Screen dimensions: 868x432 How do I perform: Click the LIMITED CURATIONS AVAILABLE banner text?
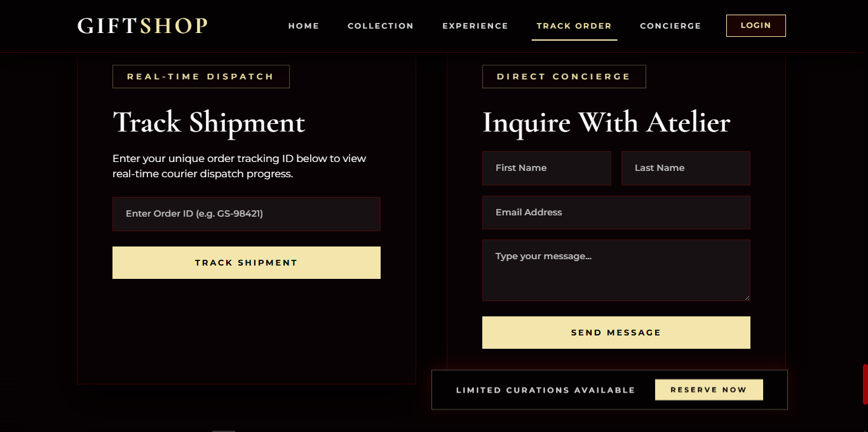click(x=546, y=390)
